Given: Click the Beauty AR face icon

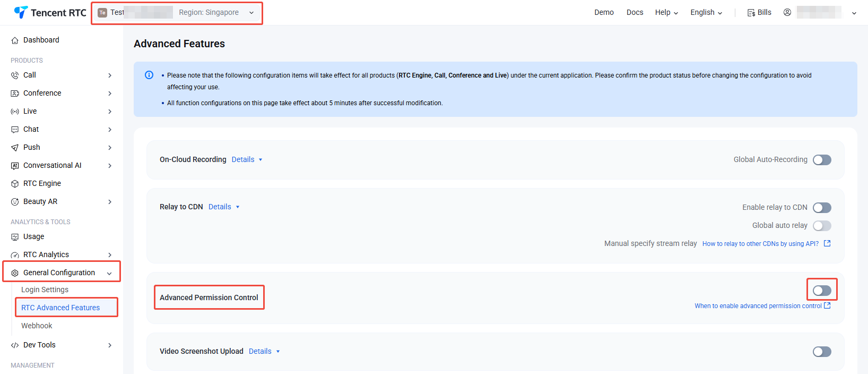Looking at the screenshot, I should pyautogui.click(x=15, y=202).
